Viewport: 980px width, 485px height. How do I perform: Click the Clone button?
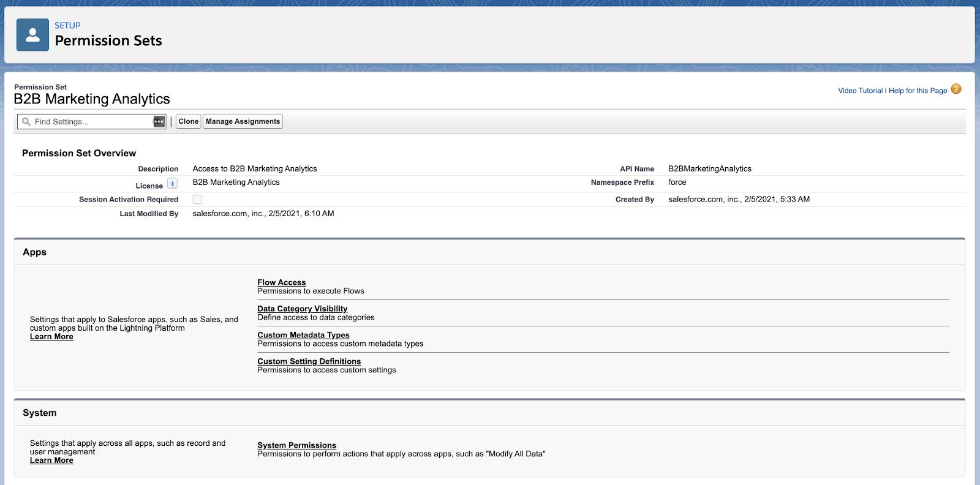[x=189, y=121]
